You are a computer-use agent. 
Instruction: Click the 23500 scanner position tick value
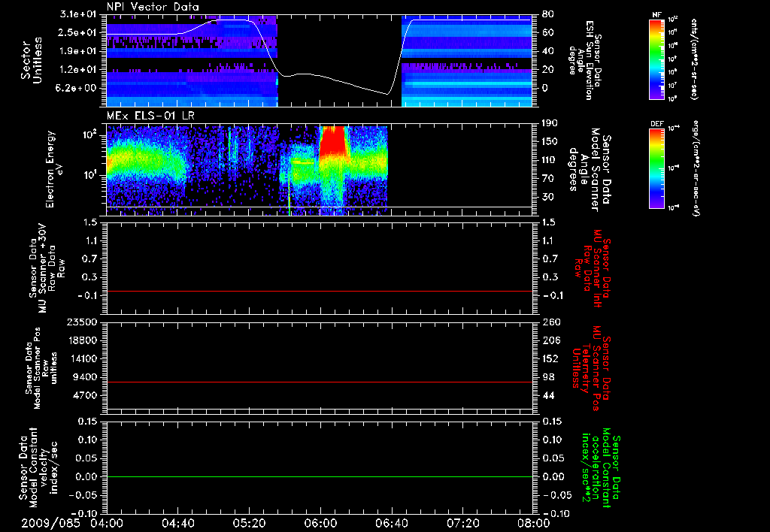pyautogui.click(x=81, y=322)
